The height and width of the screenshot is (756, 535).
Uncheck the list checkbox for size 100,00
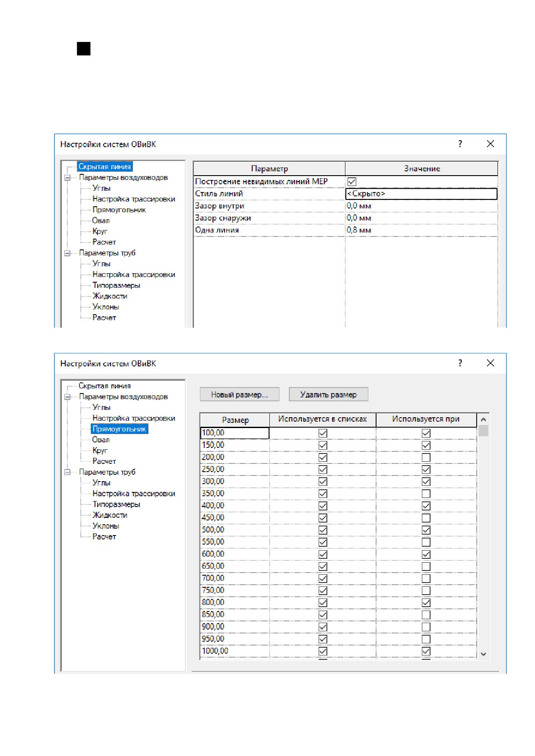(x=323, y=433)
